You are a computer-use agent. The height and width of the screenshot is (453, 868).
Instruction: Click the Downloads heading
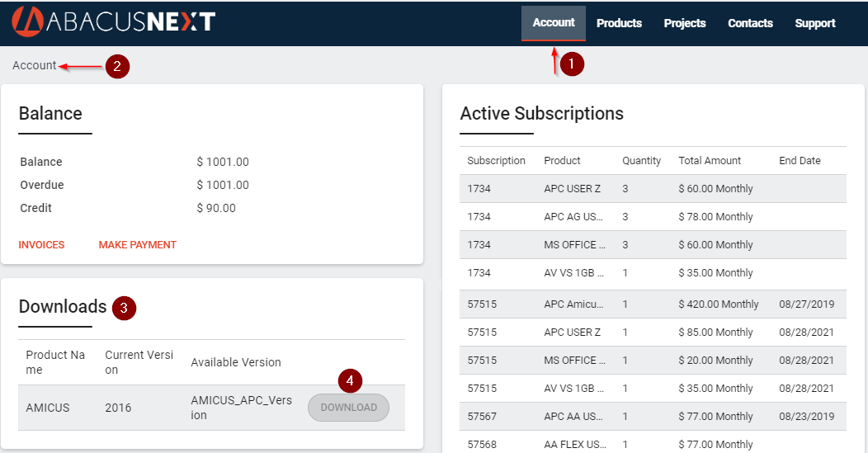click(x=63, y=306)
